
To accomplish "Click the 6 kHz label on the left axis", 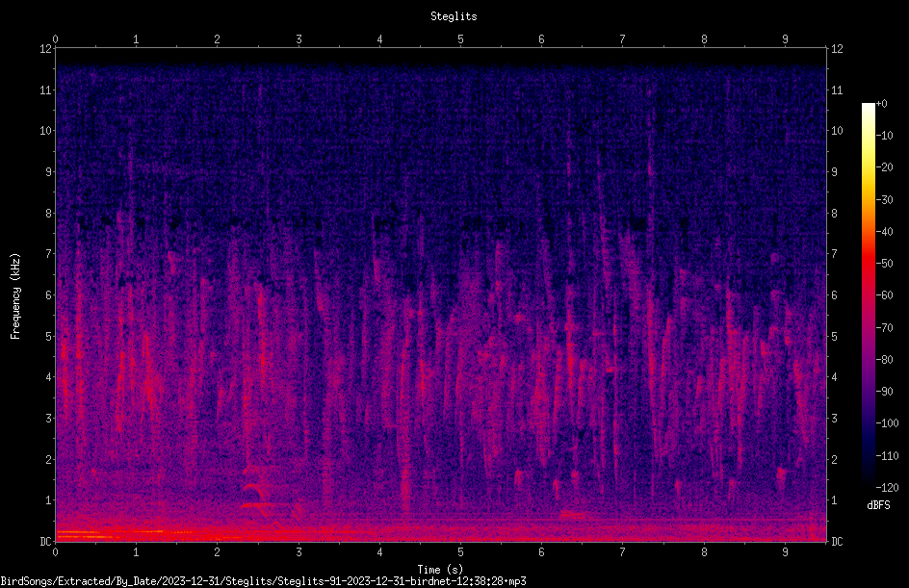I will point(49,294).
